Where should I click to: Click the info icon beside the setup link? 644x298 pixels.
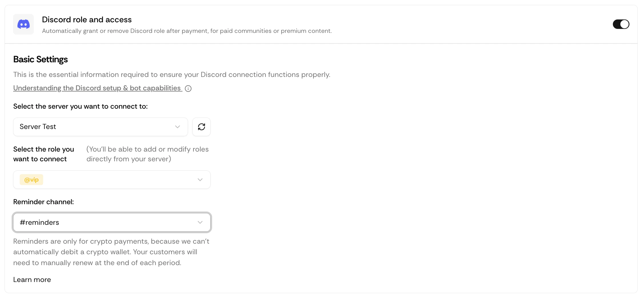point(188,88)
